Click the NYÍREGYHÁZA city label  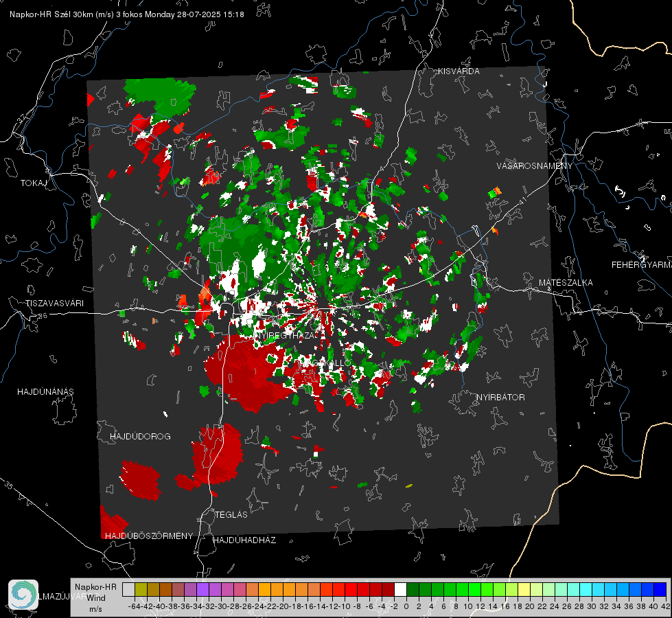coord(286,335)
